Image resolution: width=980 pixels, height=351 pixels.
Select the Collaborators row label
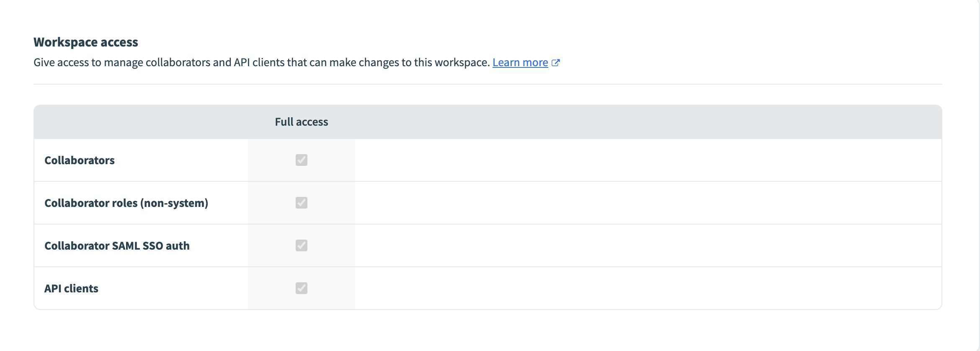pos(80,160)
